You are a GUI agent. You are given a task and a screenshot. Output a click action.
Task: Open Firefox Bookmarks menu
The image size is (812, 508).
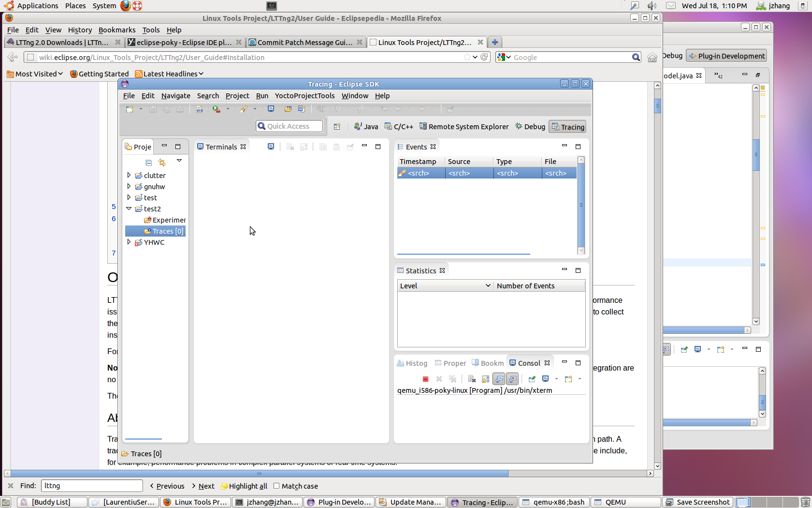coord(117,30)
